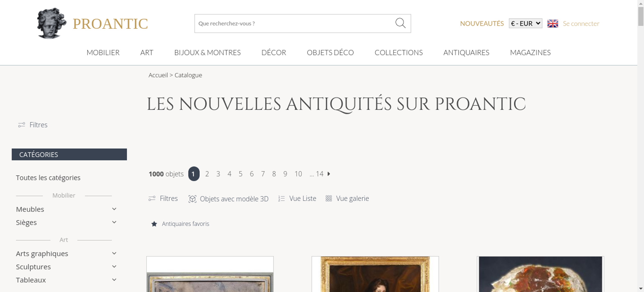
Task: Go to page 5 of results
Action: click(x=241, y=174)
